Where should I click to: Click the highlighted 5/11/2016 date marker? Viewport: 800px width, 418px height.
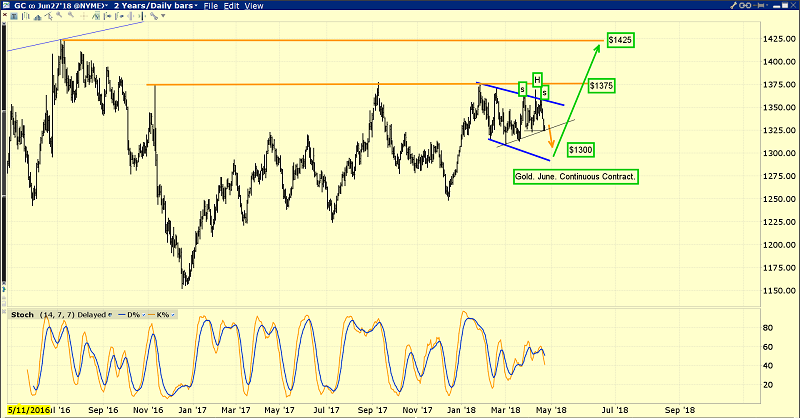coord(29,410)
